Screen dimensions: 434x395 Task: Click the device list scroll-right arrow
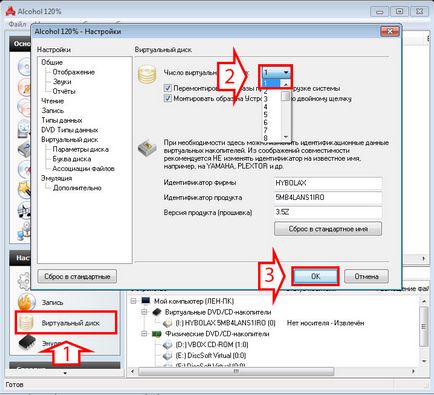coord(413,371)
